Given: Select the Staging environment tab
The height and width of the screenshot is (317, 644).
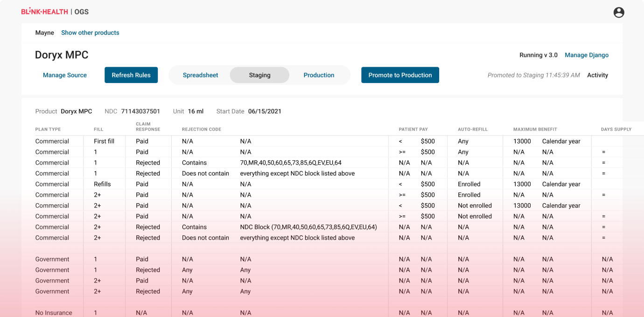Looking at the screenshot, I should (259, 75).
